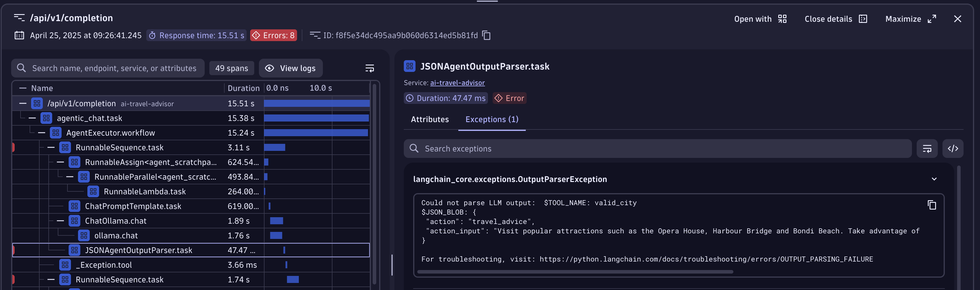This screenshot has height=290, width=980.
Task: Switch to the Attributes tab
Action: [430, 119]
